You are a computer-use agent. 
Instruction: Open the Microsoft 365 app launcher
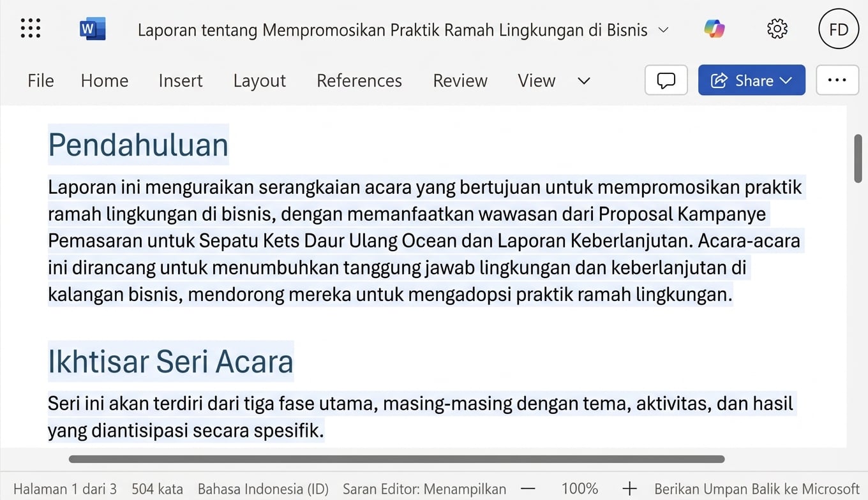point(30,28)
